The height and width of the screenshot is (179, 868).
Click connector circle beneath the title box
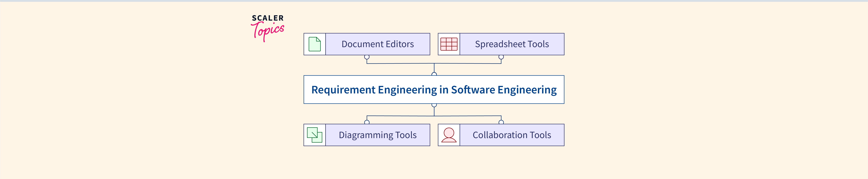click(434, 105)
